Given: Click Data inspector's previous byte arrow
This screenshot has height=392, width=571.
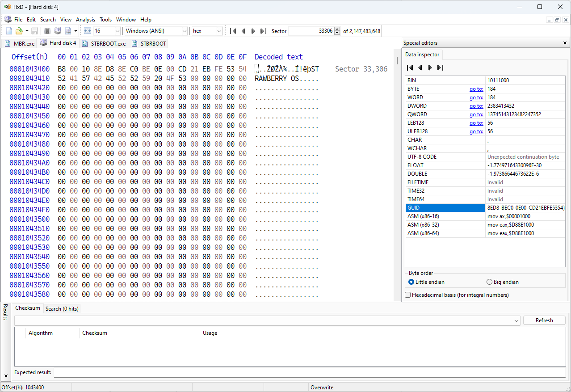Looking at the screenshot, I should click(420, 67).
